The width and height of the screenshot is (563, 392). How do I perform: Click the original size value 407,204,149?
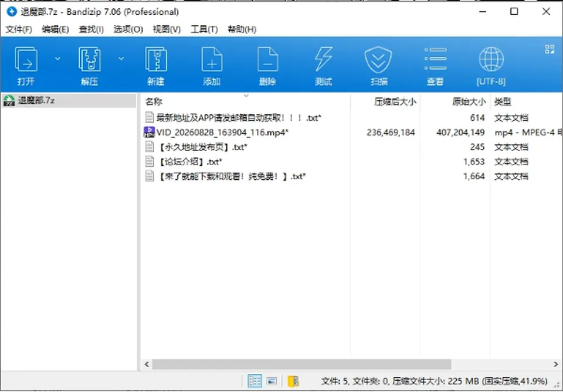(461, 132)
